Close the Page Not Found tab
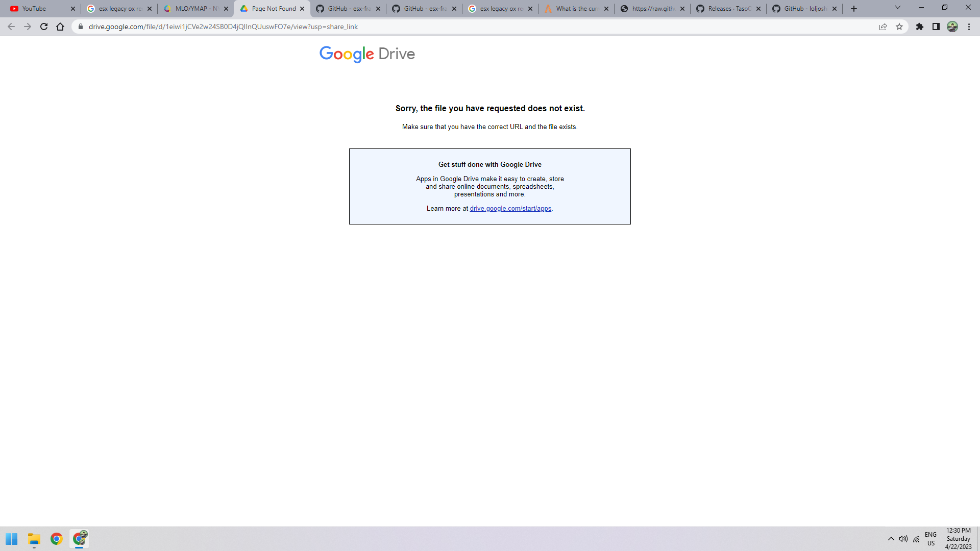Viewport: 980px width, 551px height. pyautogui.click(x=302, y=9)
